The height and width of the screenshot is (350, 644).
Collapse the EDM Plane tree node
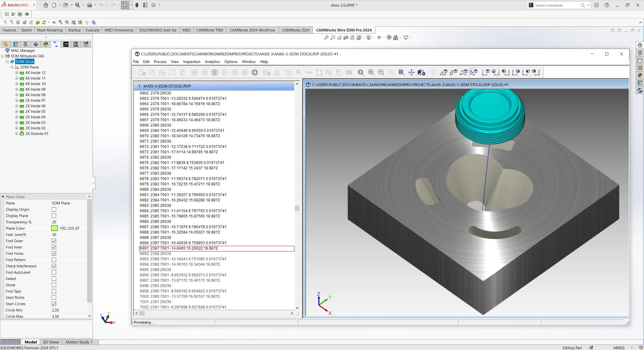coord(12,67)
